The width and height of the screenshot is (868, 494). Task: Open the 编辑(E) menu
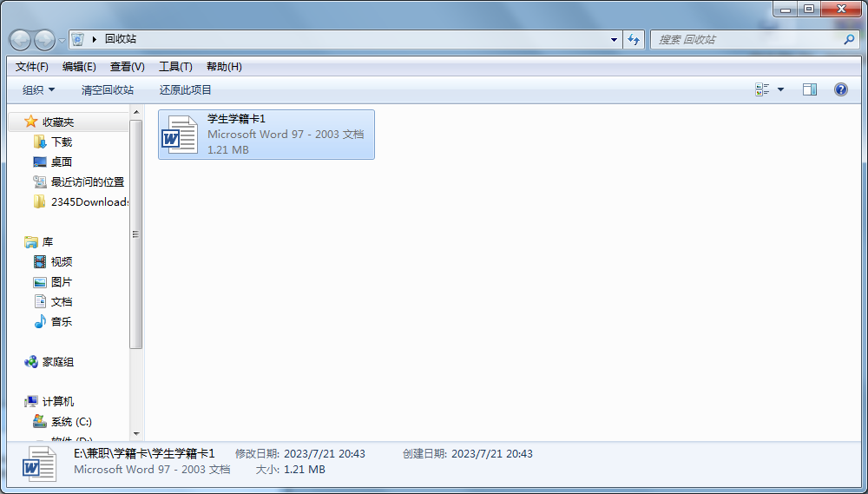pyautogui.click(x=79, y=67)
